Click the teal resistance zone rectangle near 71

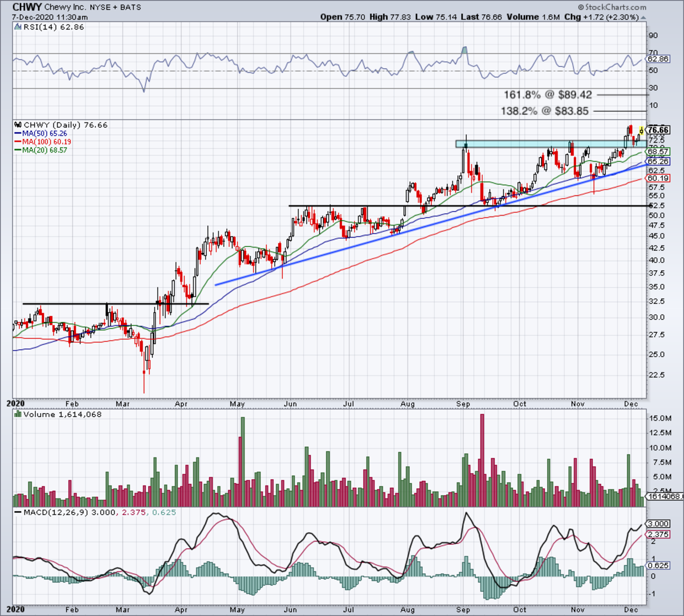click(x=551, y=144)
